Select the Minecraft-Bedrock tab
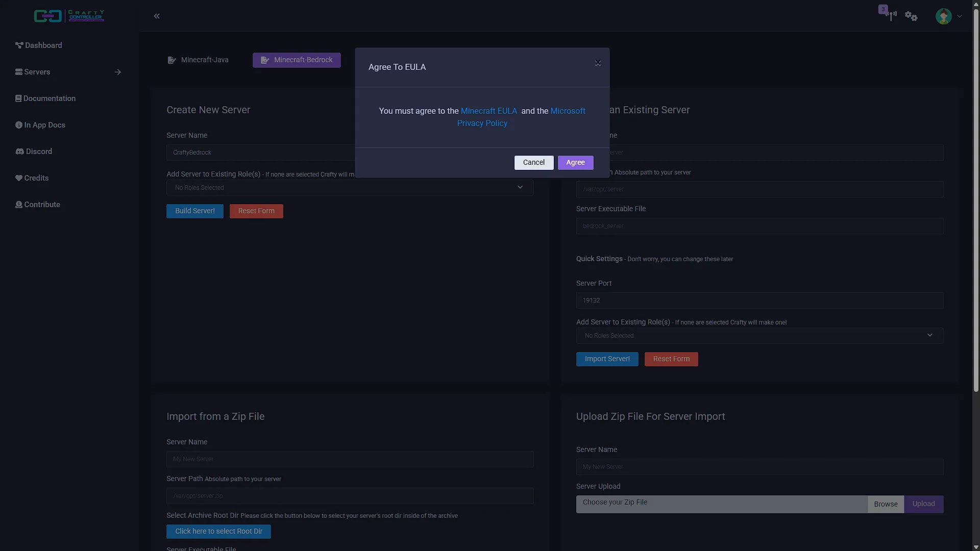The width and height of the screenshot is (980, 551). [297, 60]
